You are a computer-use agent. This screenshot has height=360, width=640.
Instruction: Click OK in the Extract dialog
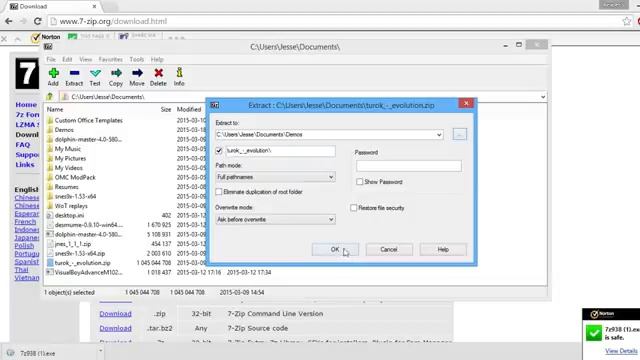[335, 249]
